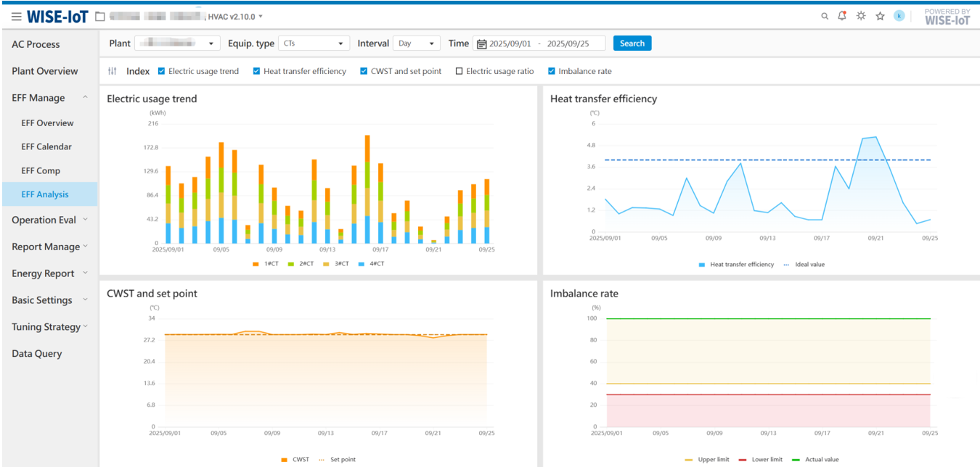Open the Equip. type dropdown
Viewport: 980px width, 467px height.
(314, 44)
